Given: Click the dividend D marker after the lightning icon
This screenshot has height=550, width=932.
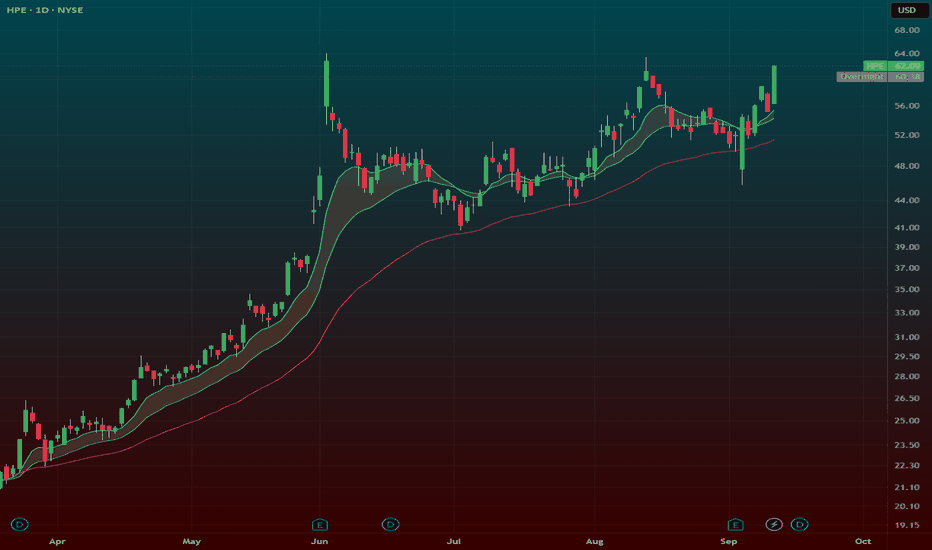Looking at the screenshot, I should 799,524.
